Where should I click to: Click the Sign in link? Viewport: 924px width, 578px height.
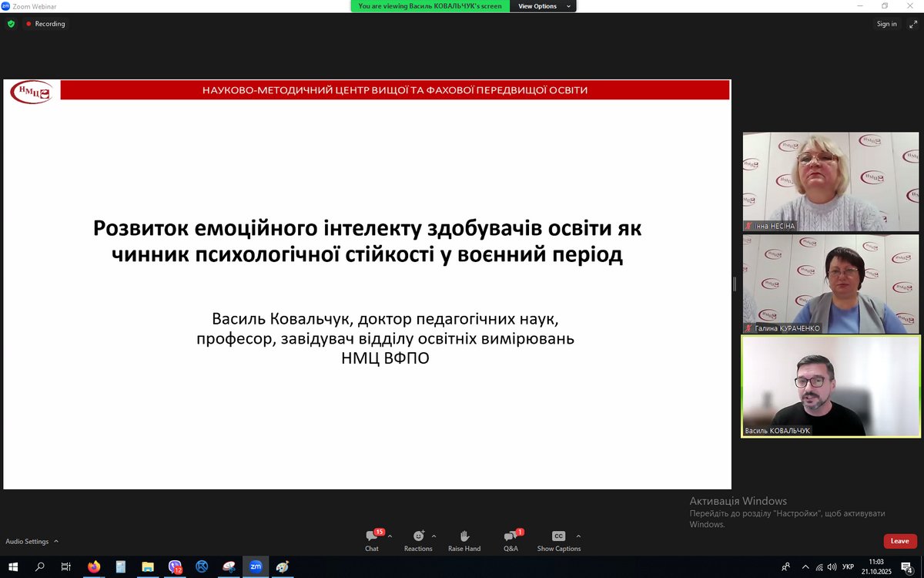click(886, 24)
